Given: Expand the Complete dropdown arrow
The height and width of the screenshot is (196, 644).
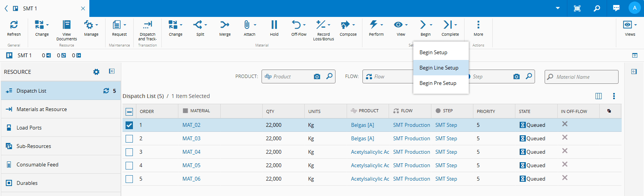Looking at the screenshot, I should pos(456,25).
